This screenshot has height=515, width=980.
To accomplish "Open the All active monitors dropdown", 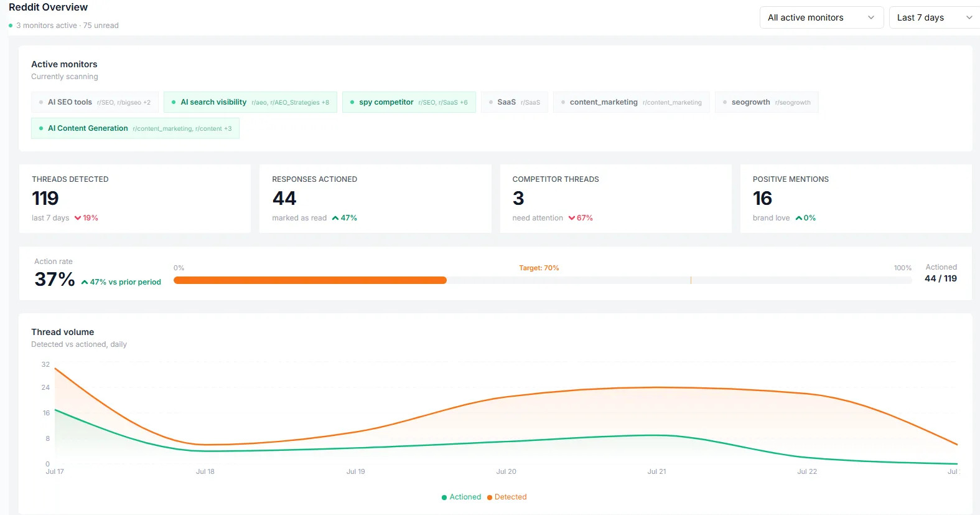I will (821, 17).
